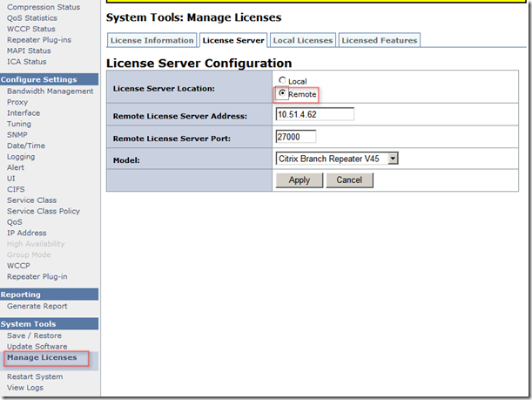Open Logging settings
The image size is (532, 400).
pyautogui.click(x=21, y=157)
